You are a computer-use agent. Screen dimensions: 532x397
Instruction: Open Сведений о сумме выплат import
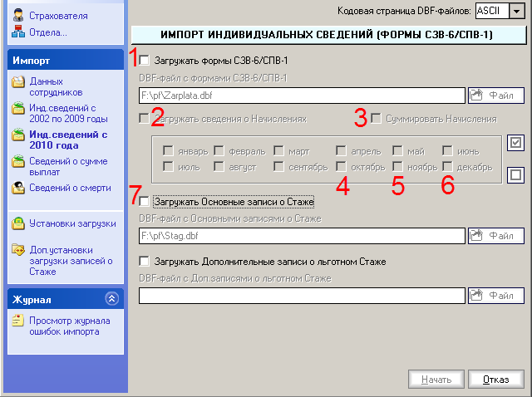pos(68,166)
